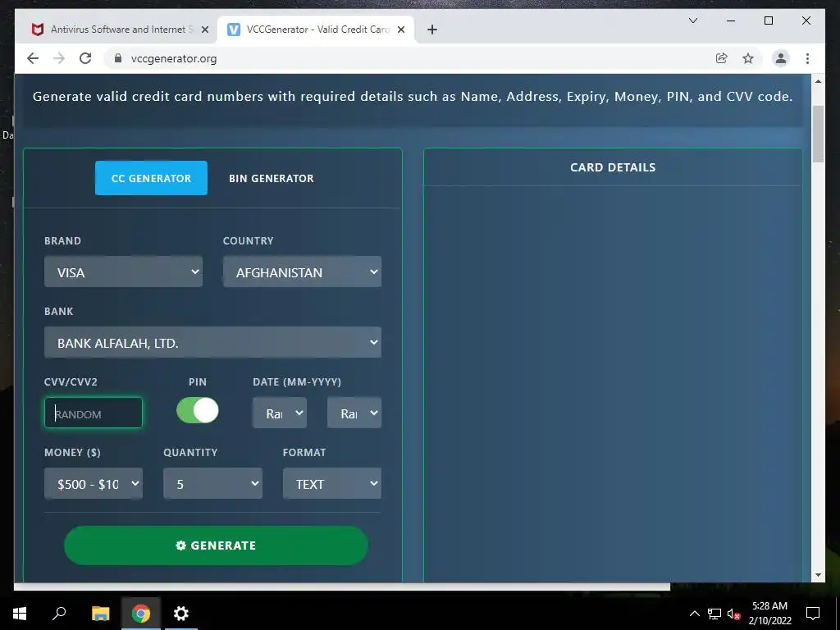Screen dimensions: 840x630
Task: Open the expiry month dropdown
Action: pyautogui.click(x=280, y=413)
